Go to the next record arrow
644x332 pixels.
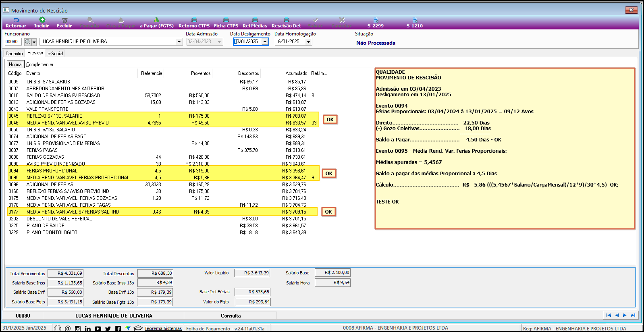(x=625, y=315)
